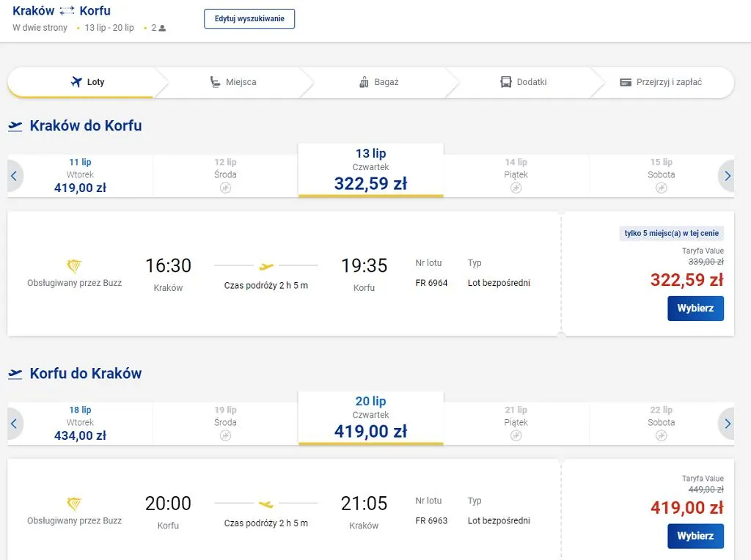Choose the 419,00 zł return flight with Wybierz
The height and width of the screenshot is (560, 751).
pyautogui.click(x=695, y=536)
